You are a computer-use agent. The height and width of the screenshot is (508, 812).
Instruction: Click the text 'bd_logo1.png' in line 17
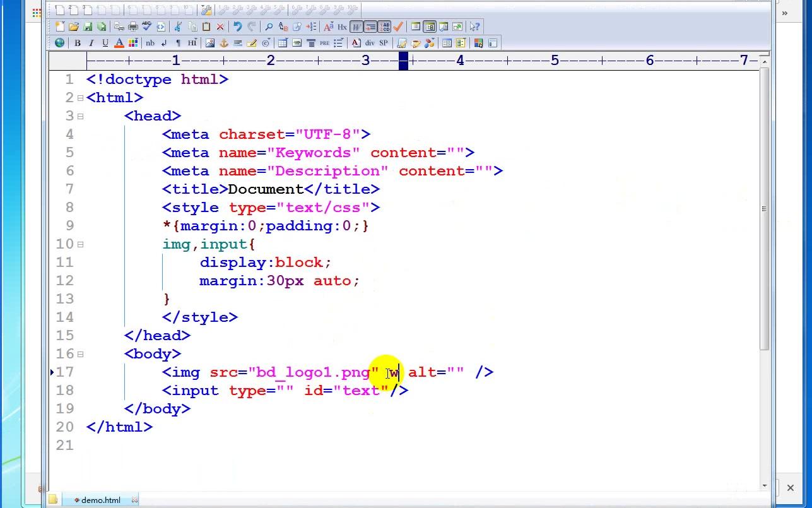click(x=313, y=372)
